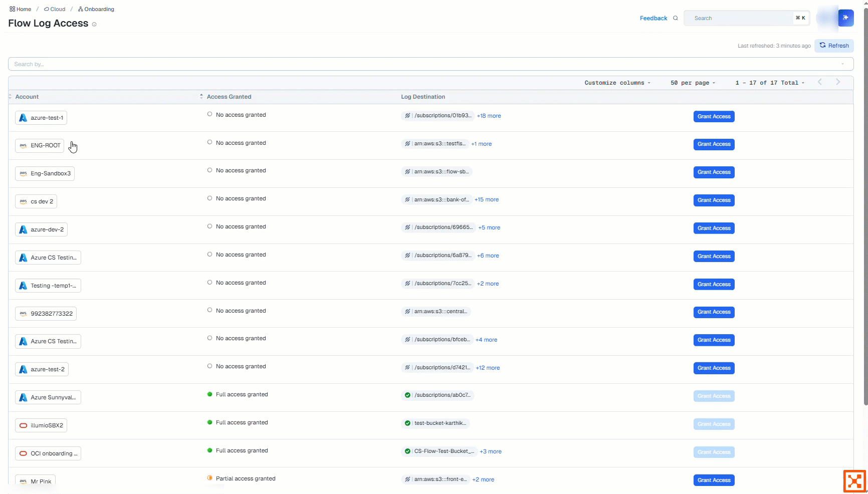Viewport: 868px width, 494px height.
Task: Sort by Account column
Action: pos(27,97)
